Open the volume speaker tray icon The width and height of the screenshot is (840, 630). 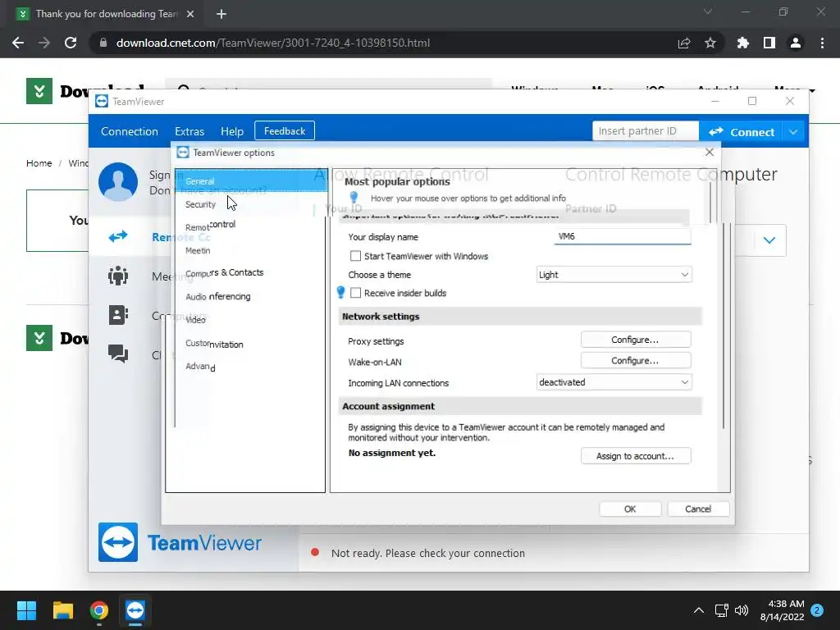coord(742,610)
